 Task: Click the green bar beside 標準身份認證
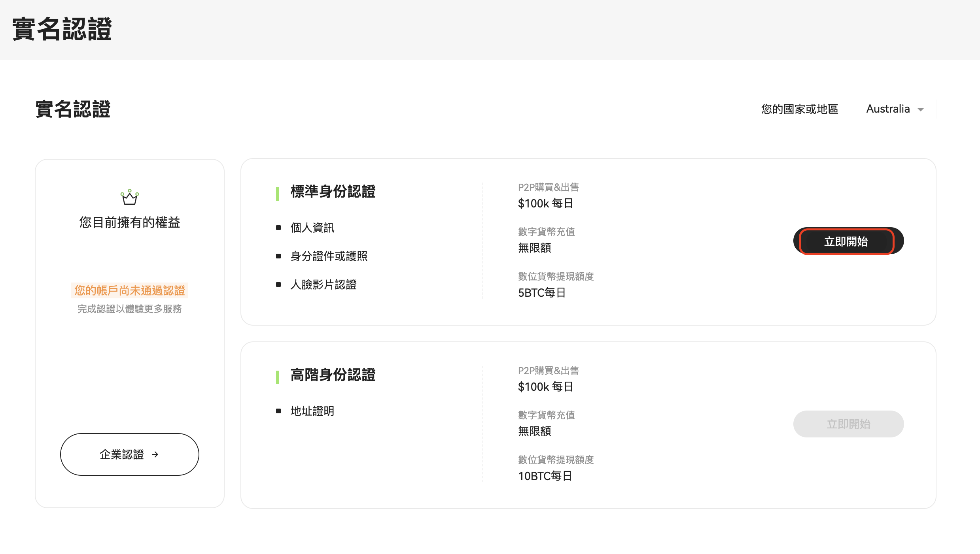pyautogui.click(x=278, y=194)
